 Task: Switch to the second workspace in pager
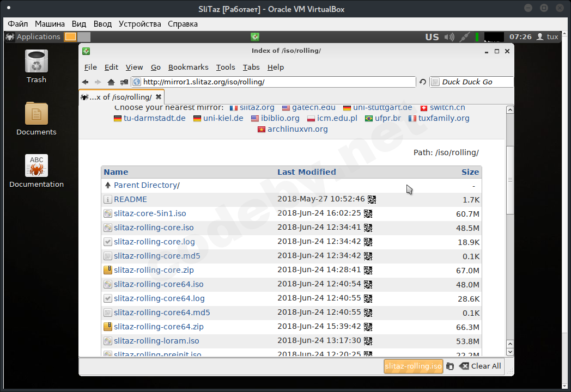84,37
